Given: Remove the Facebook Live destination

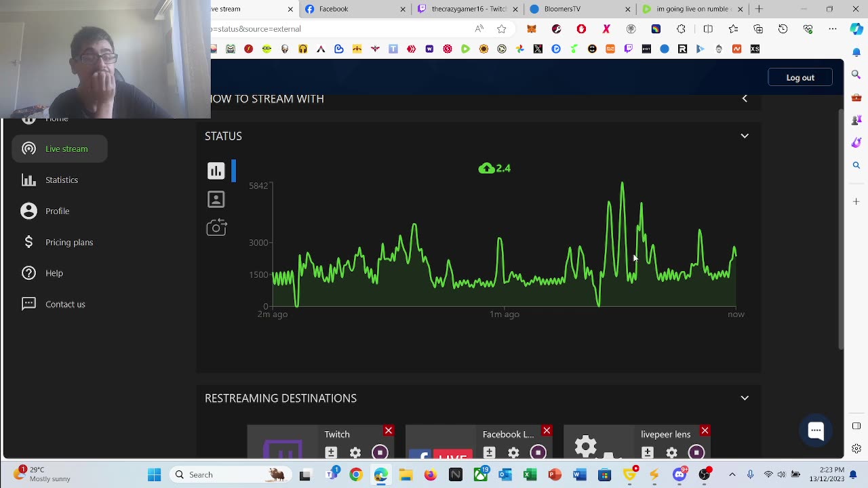Looking at the screenshot, I should [x=547, y=430].
